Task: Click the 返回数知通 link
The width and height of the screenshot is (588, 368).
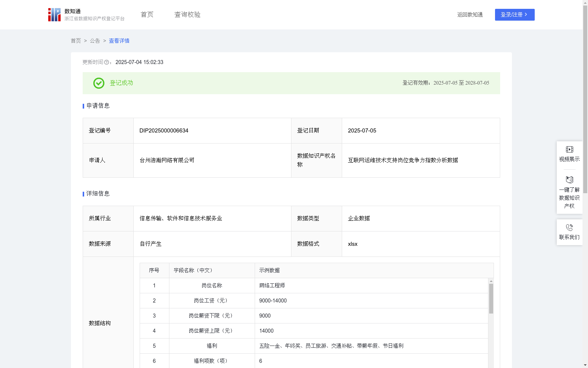Action: click(x=470, y=15)
